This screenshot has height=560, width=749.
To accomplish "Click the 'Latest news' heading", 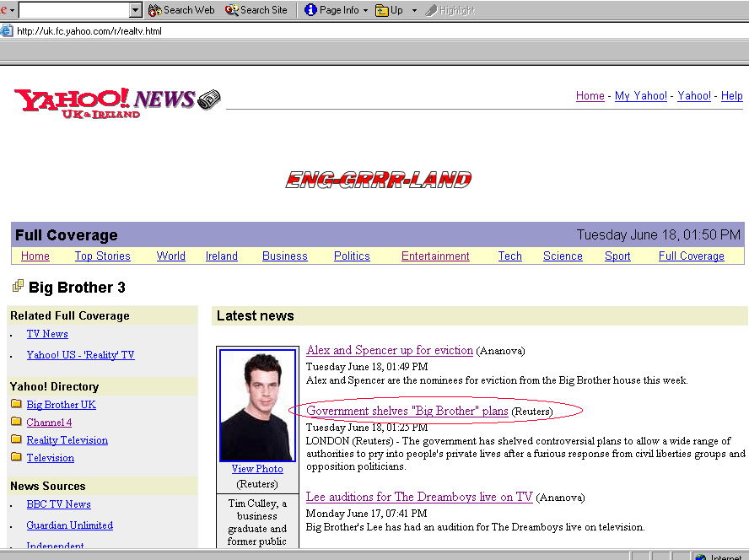I will (x=256, y=315).
